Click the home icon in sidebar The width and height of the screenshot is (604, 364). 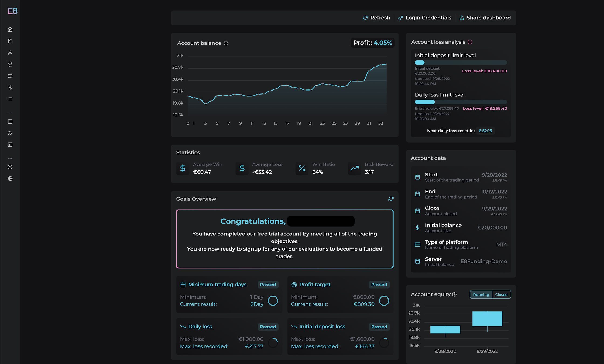pyautogui.click(x=10, y=29)
